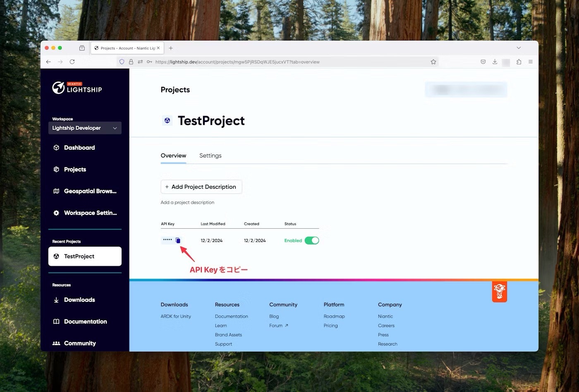Image resolution: width=579 pixels, height=392 pixels.
Task: Click the Pocket save icon
Action: [483, 62]
